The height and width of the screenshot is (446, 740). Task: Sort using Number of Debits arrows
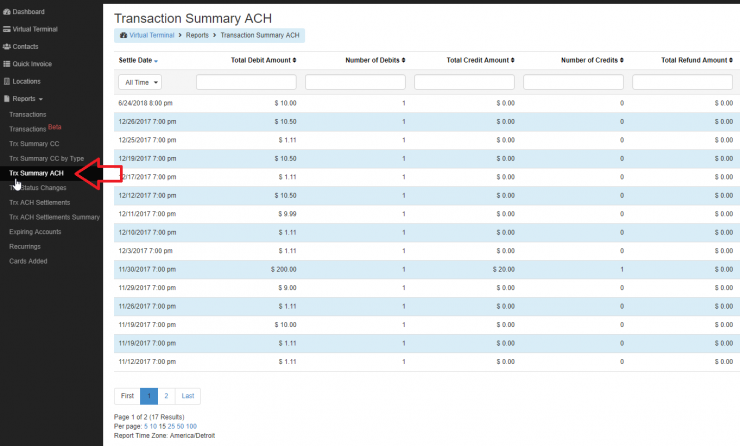pyautogui.click(x=403, y=61)
